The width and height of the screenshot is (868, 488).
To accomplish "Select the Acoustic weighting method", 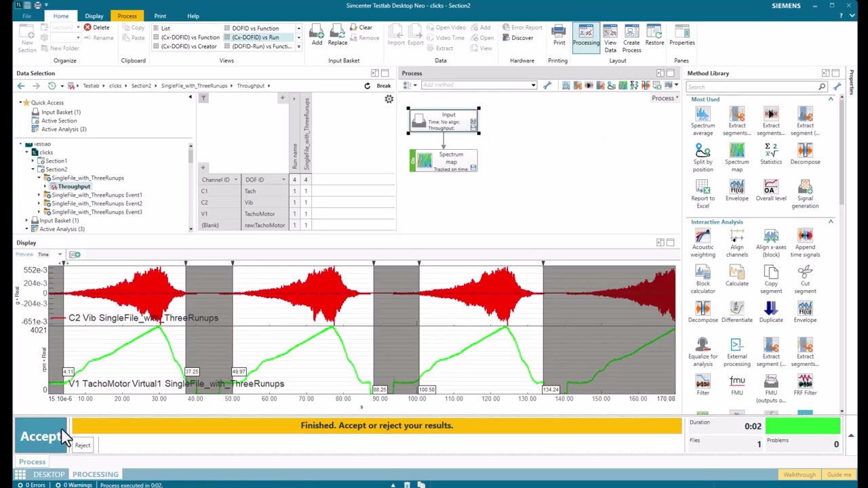I will coord(703,243).
